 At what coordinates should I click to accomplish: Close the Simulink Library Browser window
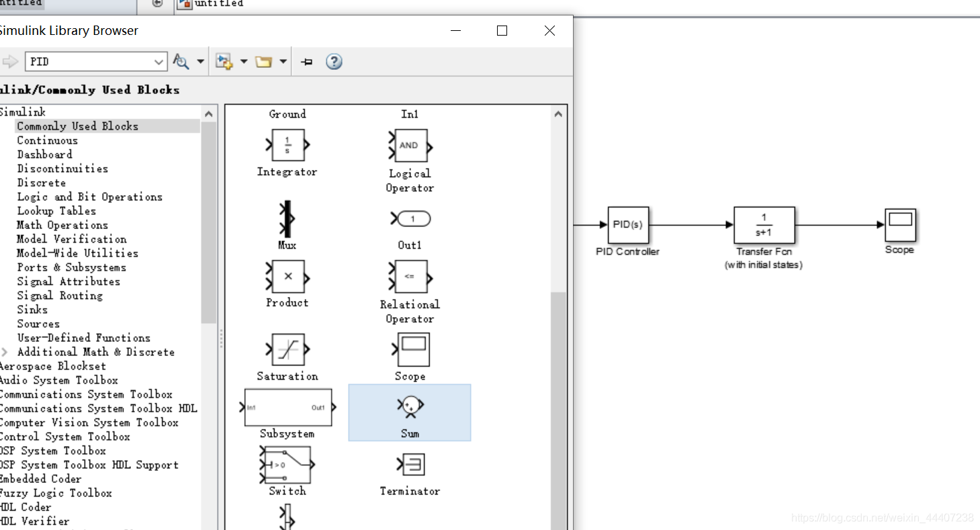pos(549,30)
